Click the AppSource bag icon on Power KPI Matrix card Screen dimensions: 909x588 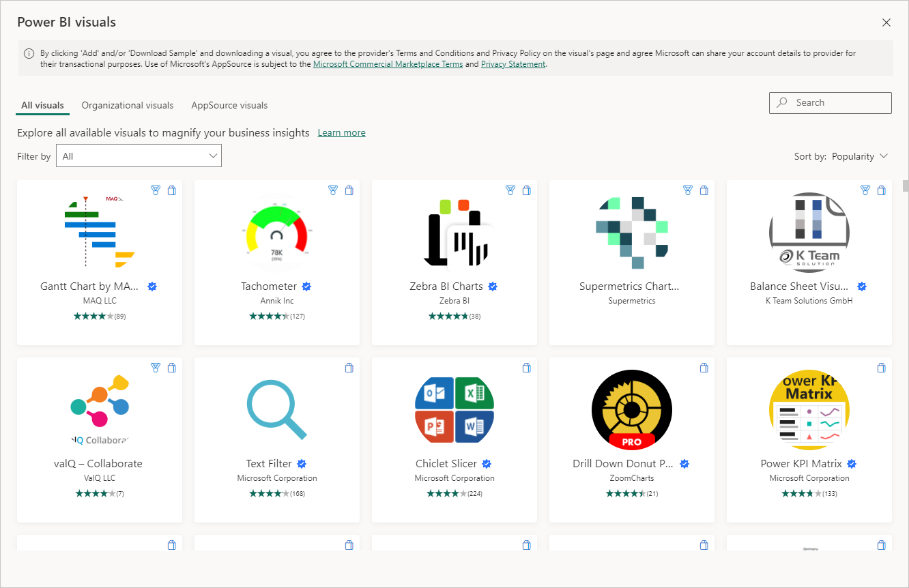point(882,368)
